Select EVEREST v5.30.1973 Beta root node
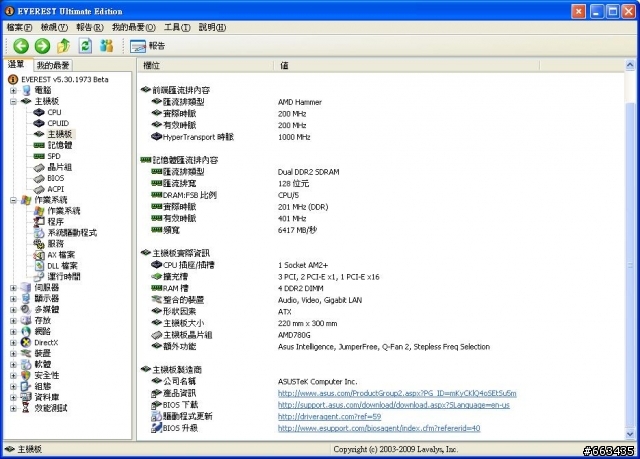The height and width of the screenshot is (459, 640). point(58,79)
